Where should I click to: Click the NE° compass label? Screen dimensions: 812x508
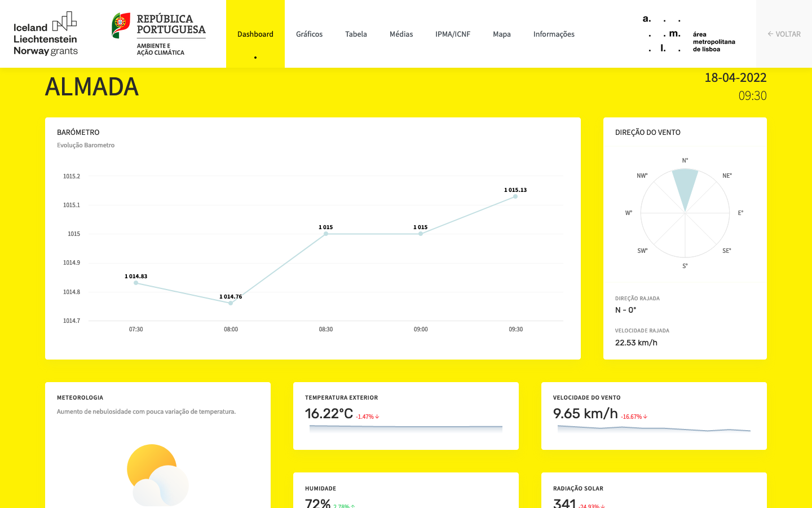(x=727, y=176)
